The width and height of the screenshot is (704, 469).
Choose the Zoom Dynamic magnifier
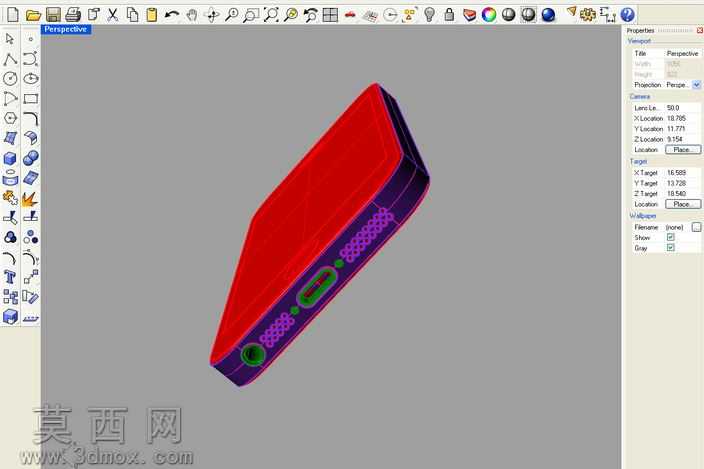[231, 15]
